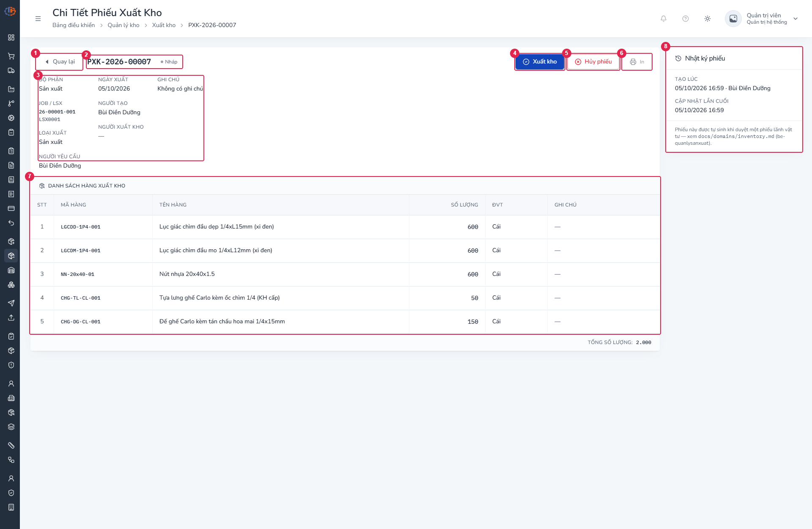Open the paper-plane send sidebar icon
812x529 pixels.
tap(11, 303)
